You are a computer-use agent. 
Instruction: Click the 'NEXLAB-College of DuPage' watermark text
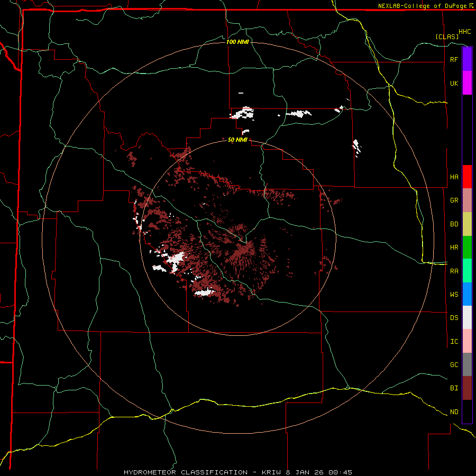422,6
